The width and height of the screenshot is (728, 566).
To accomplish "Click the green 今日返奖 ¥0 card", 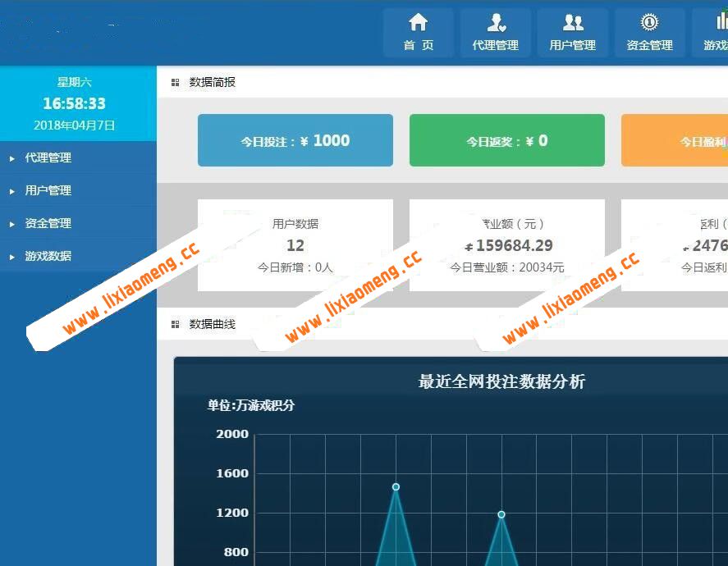I will tap(506, 140).
